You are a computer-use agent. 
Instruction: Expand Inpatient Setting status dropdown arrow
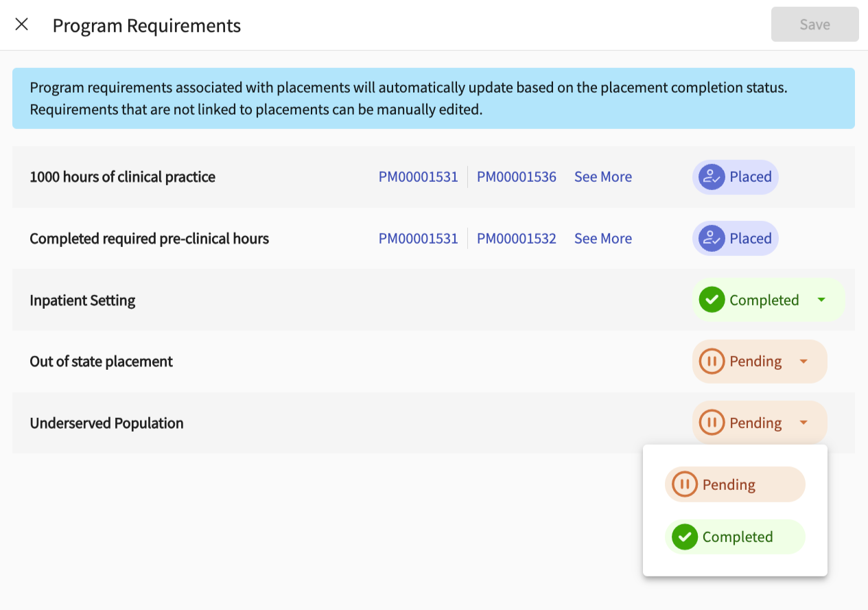[x=822, y=300]
